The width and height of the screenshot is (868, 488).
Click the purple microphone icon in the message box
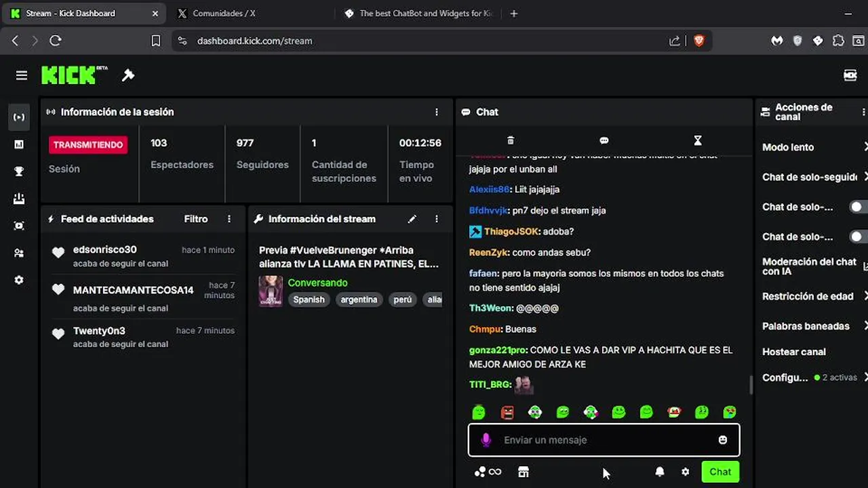486,440
